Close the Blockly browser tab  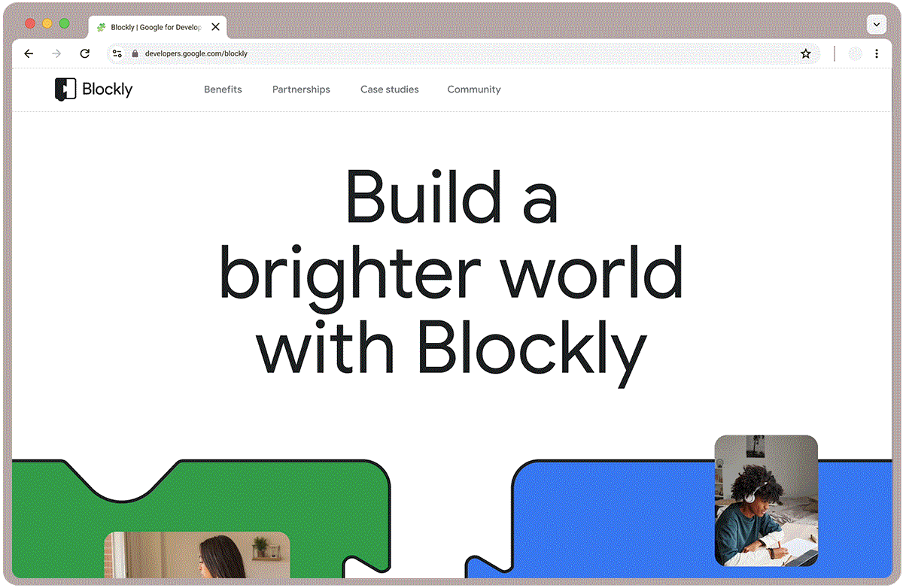[x=216, y=27]
